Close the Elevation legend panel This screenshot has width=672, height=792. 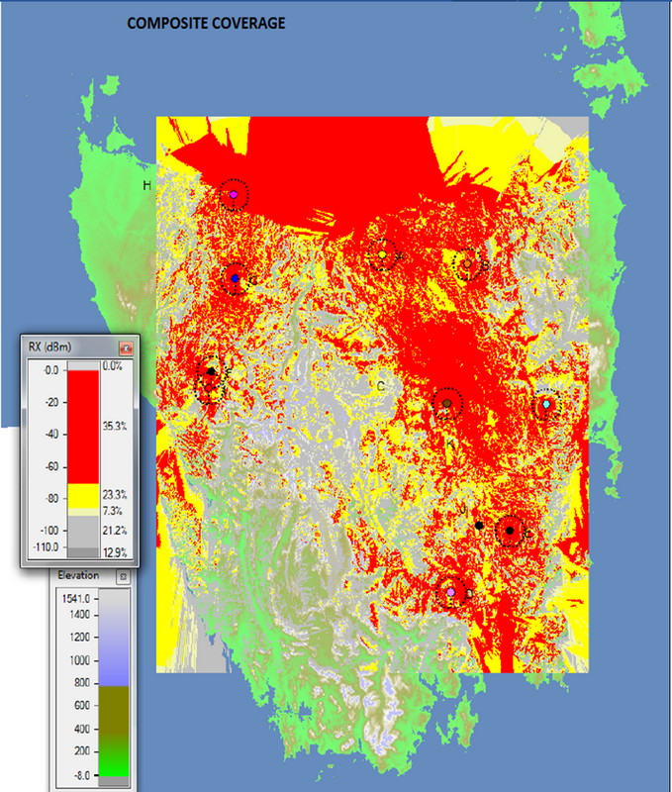123,576
